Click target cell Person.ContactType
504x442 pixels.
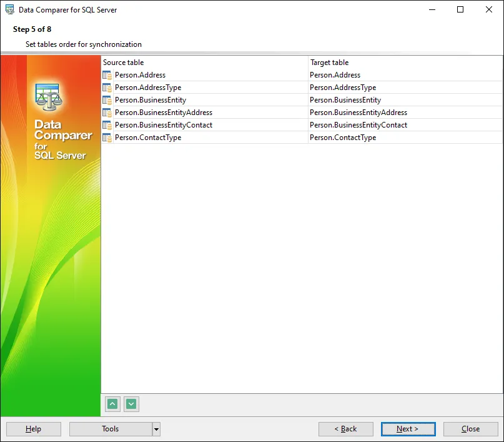pyautogui.click(x=405, y=138)
